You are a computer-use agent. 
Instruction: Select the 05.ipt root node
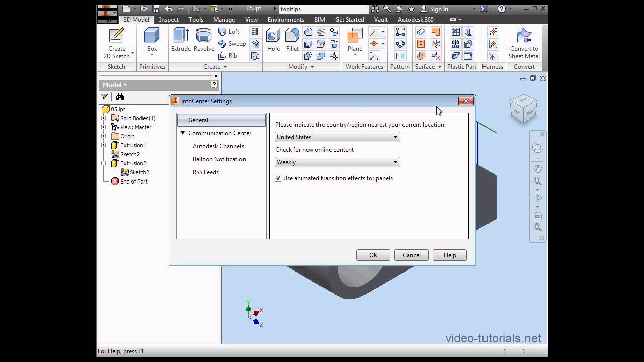114,109
